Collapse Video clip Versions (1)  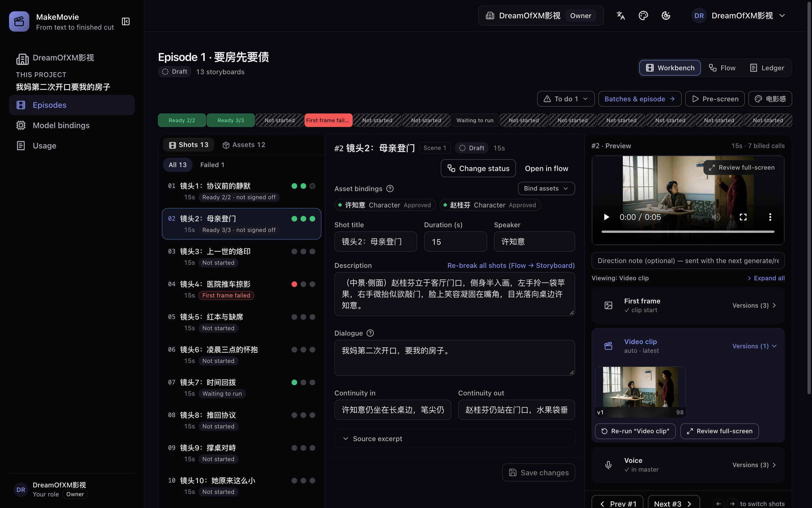pos(754,346)
